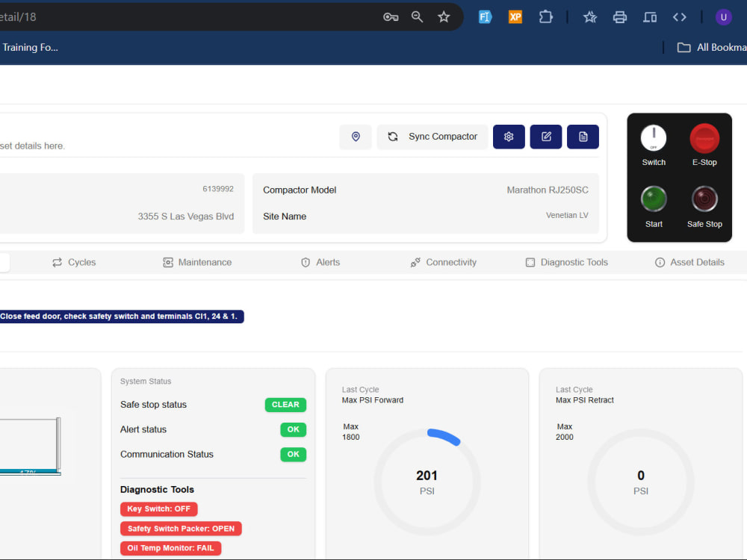Click the Marathon RJ250SC model value
Image resolution: width=747 pixels, height=560 pixels.
coord(548,190)
